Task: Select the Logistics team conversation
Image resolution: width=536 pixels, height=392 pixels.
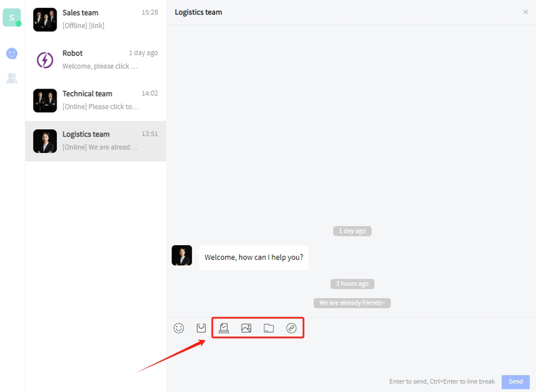Action: [x=95, y=141]
